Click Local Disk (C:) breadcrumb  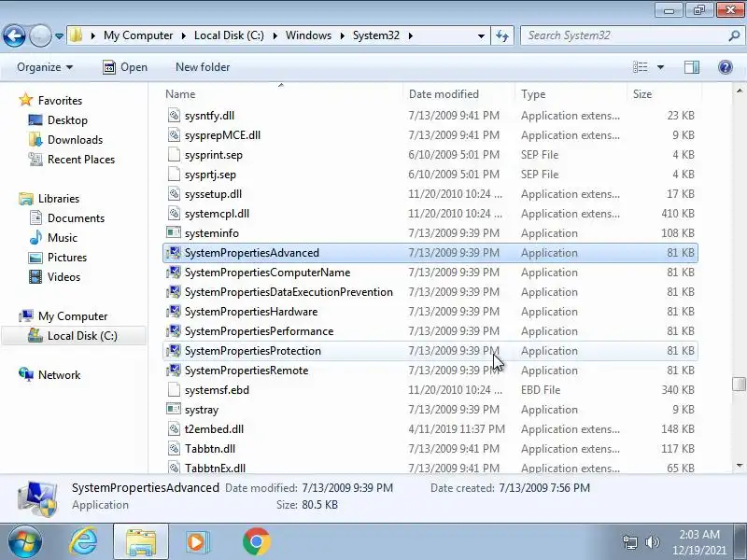tap(229, 35)
